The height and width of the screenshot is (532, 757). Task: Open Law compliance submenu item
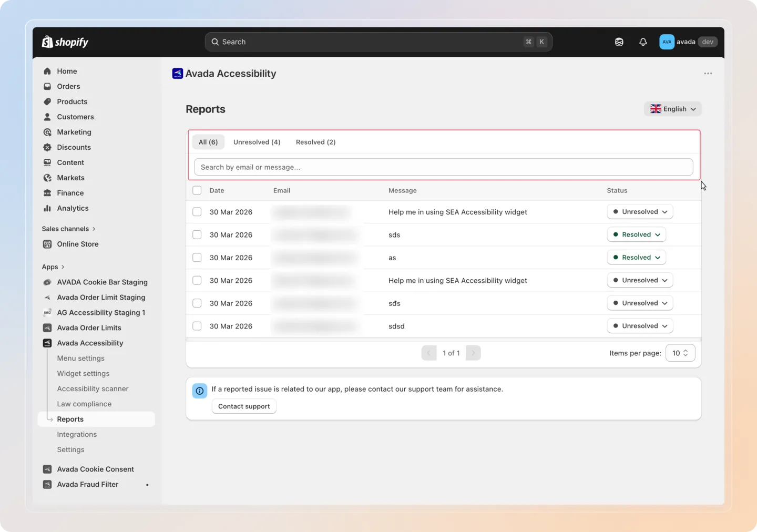tap(84, 404)
